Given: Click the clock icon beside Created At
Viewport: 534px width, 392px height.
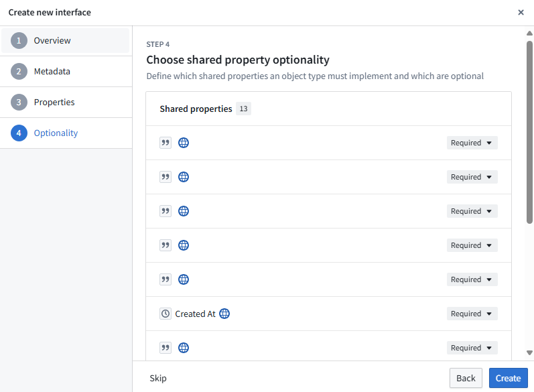Looking at the screenshot, I should [x=165, y=314].
